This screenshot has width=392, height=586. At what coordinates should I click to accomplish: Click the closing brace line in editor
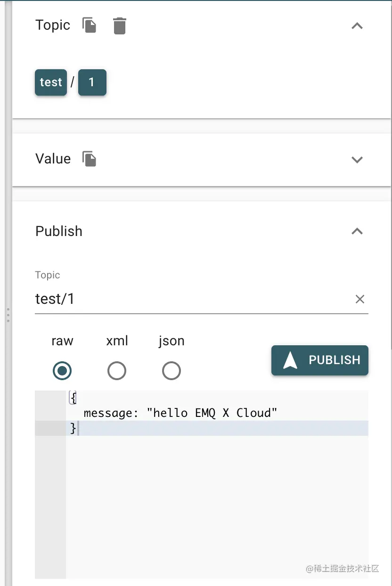tap(73, 428)
